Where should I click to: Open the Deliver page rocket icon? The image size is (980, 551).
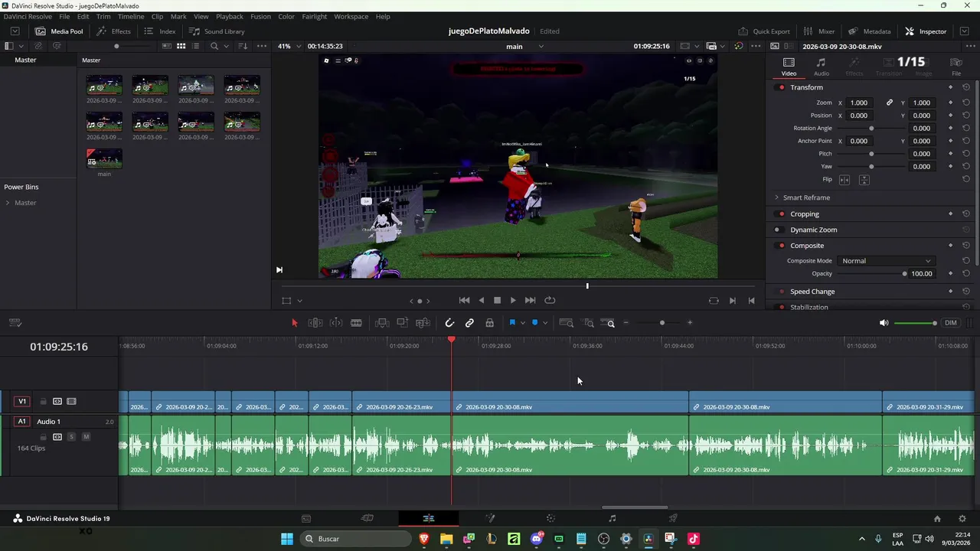[x=673, y=518]
